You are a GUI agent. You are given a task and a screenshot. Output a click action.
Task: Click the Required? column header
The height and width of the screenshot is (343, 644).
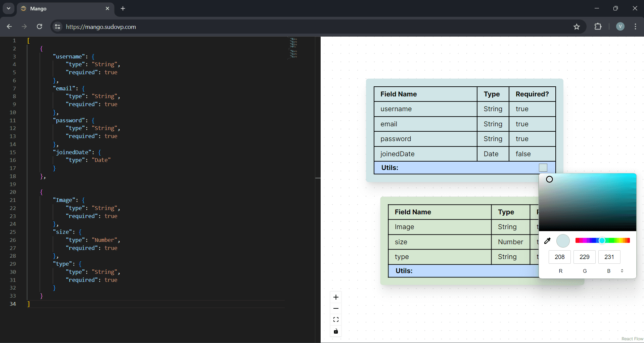click(x=532, y=94)
